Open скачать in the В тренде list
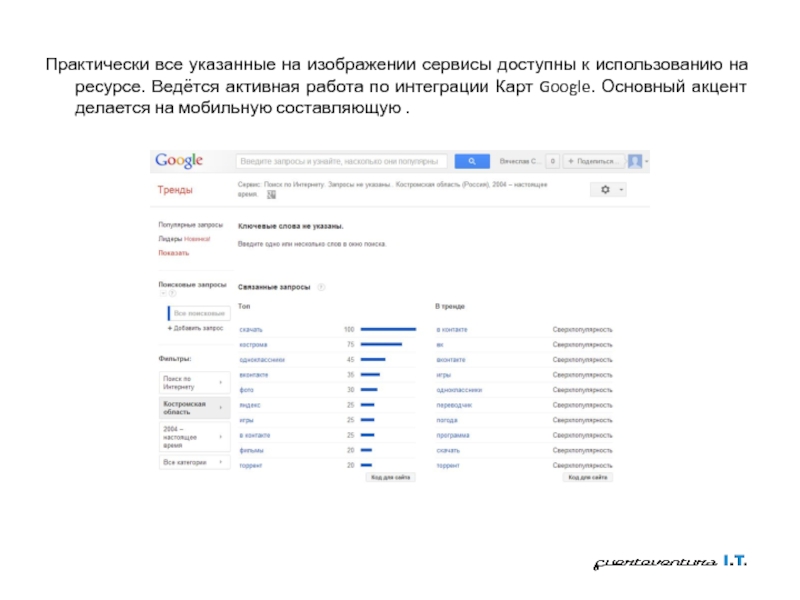Screen dimensions: 800x600 pyautogui.click(x=448, y=451)
